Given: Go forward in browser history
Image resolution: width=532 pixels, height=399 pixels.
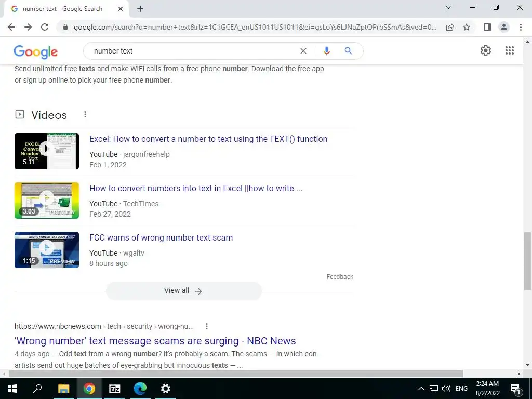Looking at the screenshot, I should [x=28, y=27].
